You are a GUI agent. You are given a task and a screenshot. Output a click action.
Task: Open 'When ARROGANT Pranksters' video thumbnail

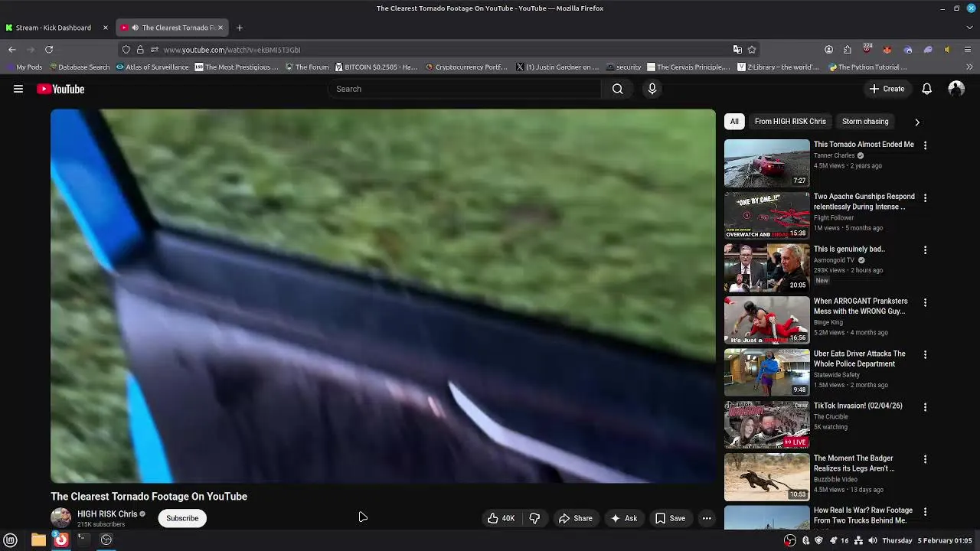766,320
